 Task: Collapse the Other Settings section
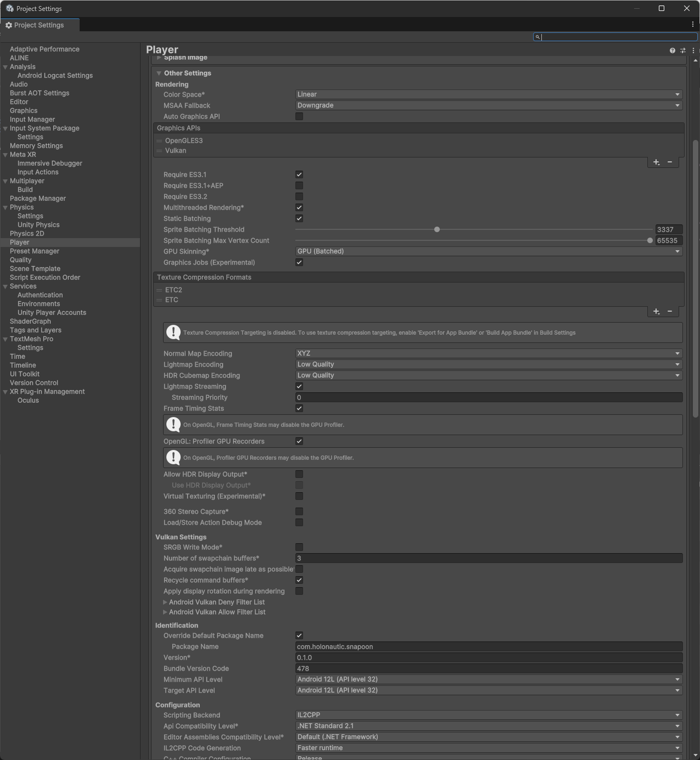coord(159,73)
